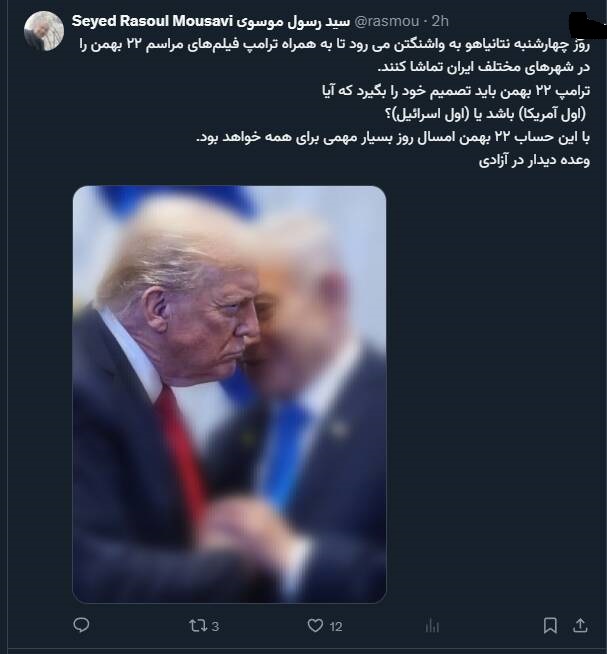Click the last tweet line وعده دیدار در آزادی
607x654 pixels.
click(534, 160)
